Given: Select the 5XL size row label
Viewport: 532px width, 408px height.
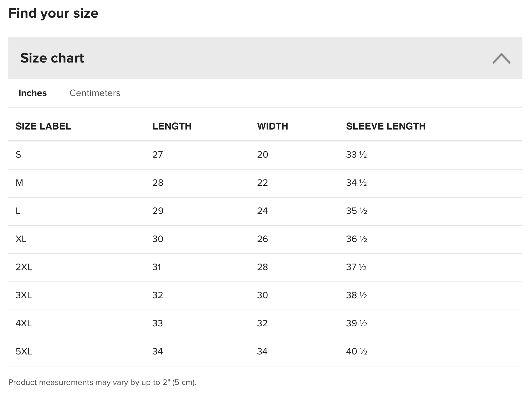Looking at the screenshot, I should (24, 351).
